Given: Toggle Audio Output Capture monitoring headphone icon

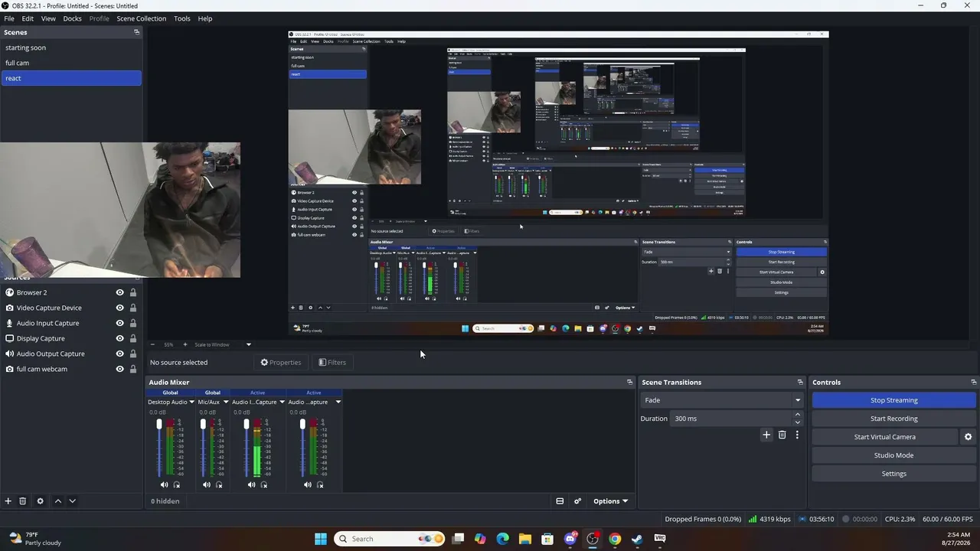Looking at the screenshot, I should tap(320, 484).
